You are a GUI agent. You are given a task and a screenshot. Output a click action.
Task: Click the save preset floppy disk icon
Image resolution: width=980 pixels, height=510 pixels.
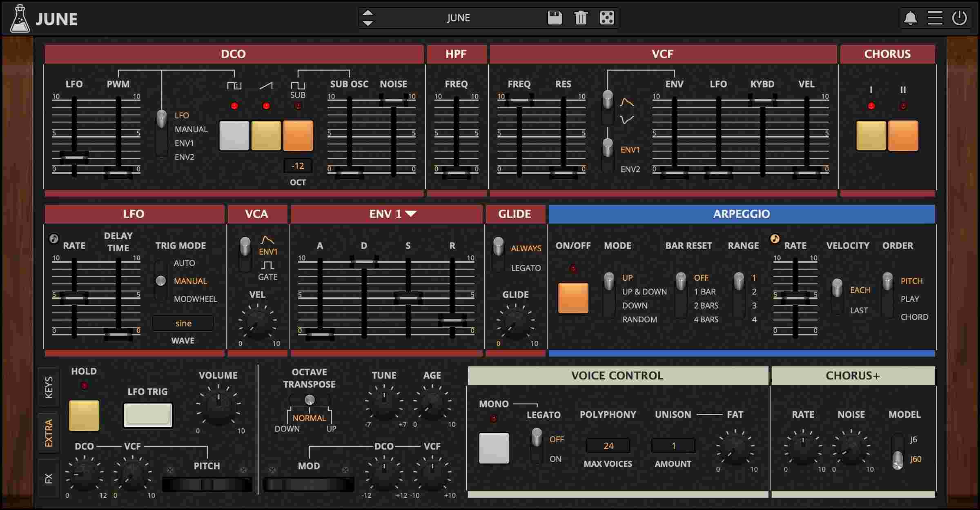pos(555,18)
